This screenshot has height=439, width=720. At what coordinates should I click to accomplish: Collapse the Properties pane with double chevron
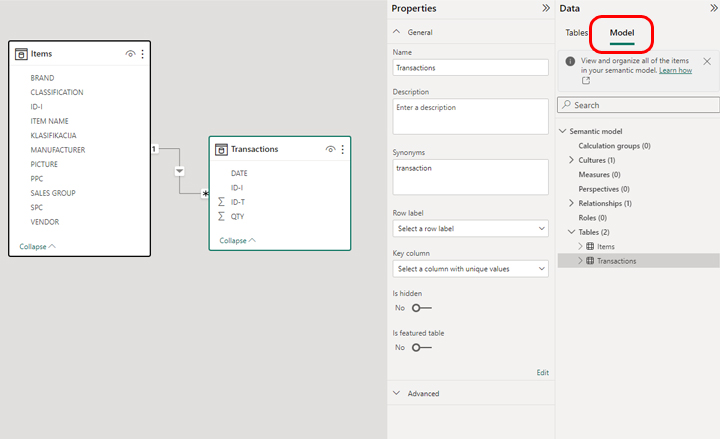(x=546, y=8)
